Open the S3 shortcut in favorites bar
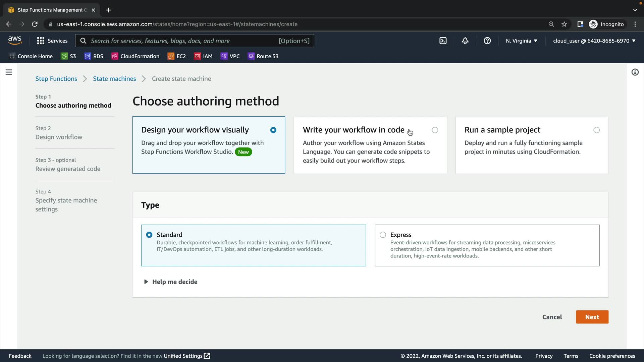 (x=68, y=56)
